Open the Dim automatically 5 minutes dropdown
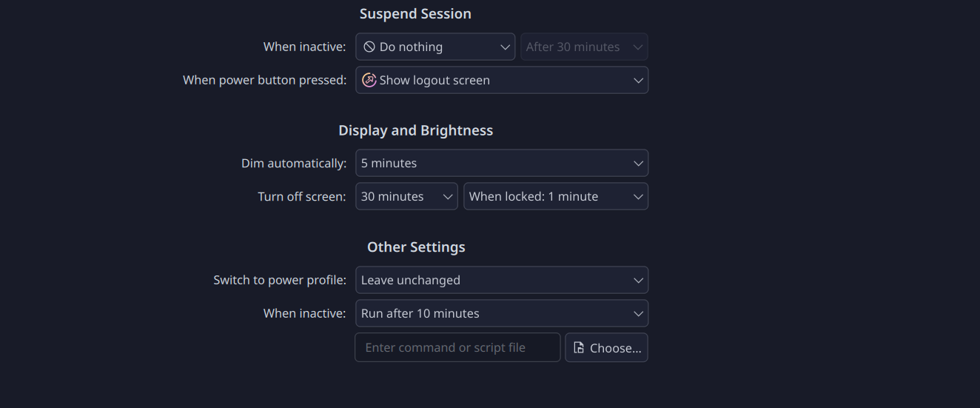 click(x=502, y=163)
